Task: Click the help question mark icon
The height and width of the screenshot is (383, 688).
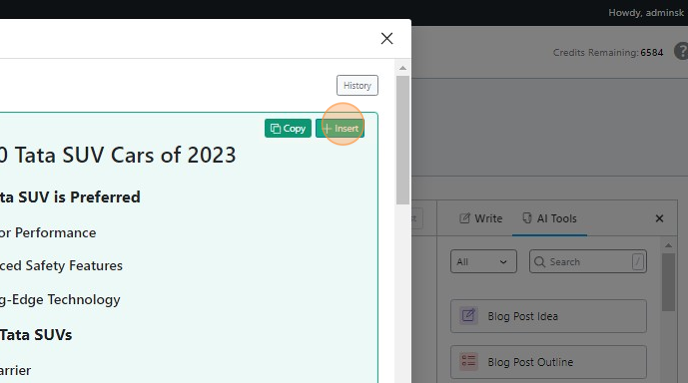Action: [681, 51]
